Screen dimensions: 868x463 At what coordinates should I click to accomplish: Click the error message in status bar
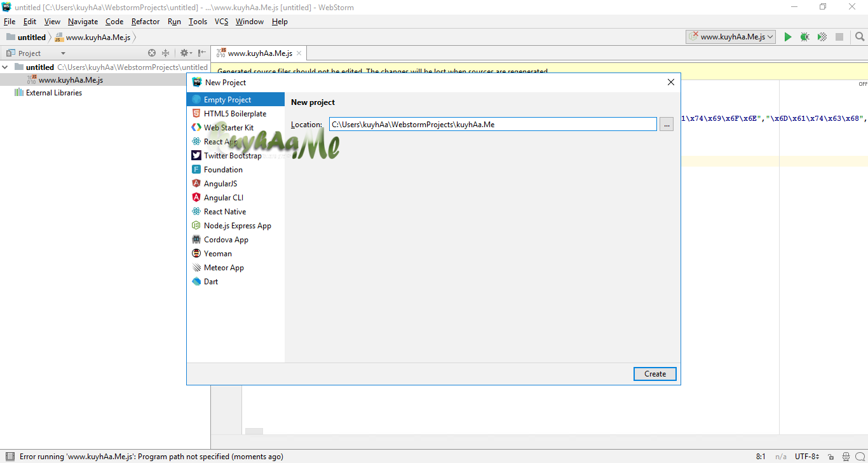(x=151, y=457)
